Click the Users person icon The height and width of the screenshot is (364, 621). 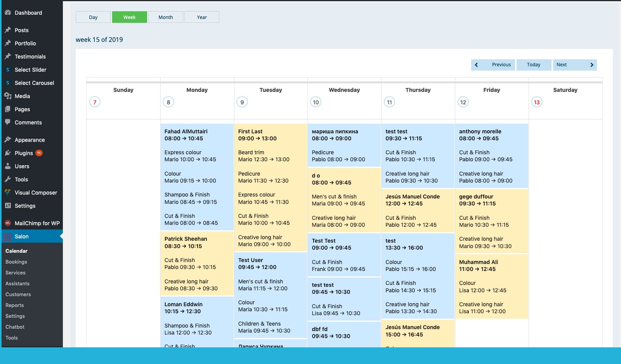point(8,166)
